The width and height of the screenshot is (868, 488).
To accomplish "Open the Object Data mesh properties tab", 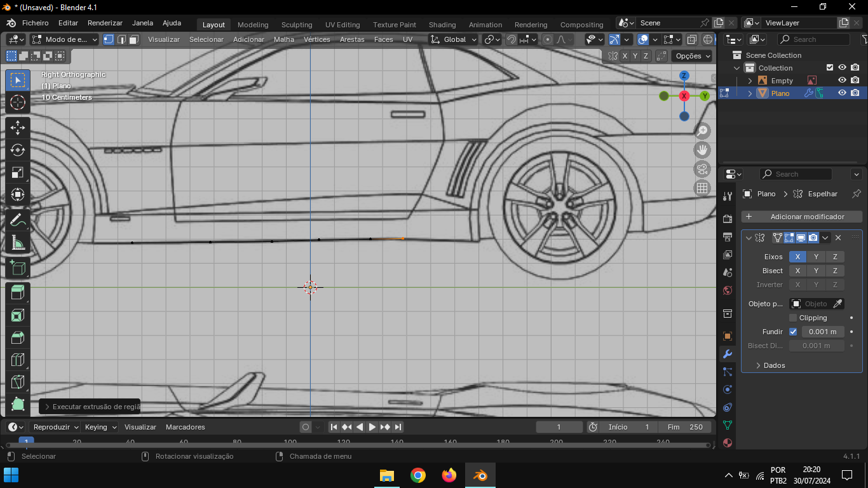I will click(728, 425).
